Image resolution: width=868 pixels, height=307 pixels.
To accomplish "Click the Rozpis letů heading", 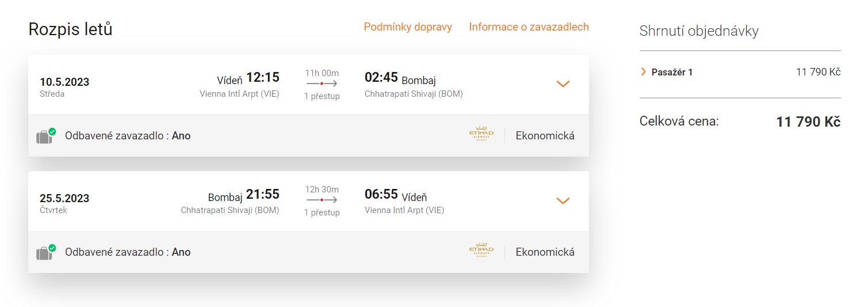I will [70, 29].
